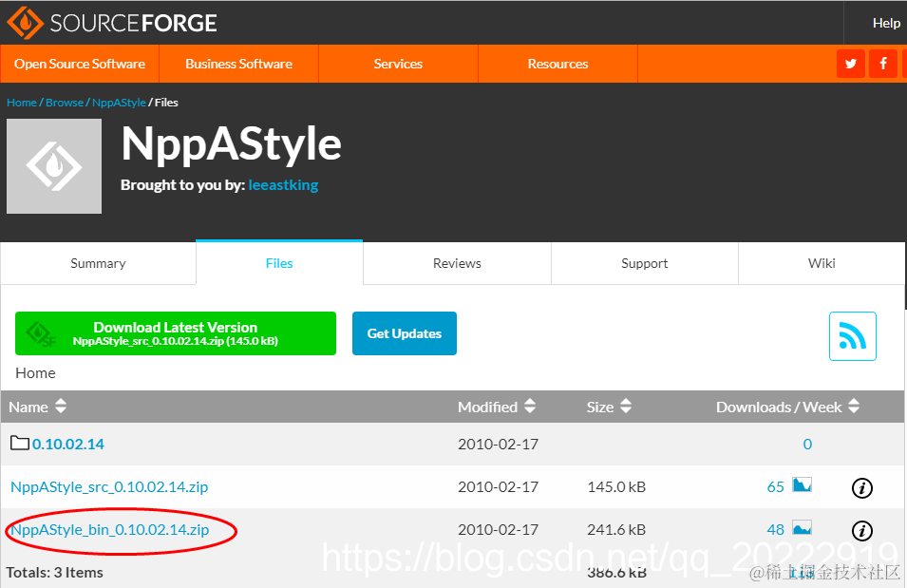Select the NppAStyle page title
907x588 pixels.
pos(231,144)
